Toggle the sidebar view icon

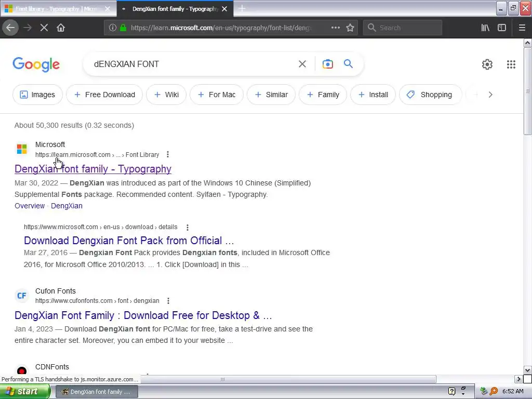point(502,28)
